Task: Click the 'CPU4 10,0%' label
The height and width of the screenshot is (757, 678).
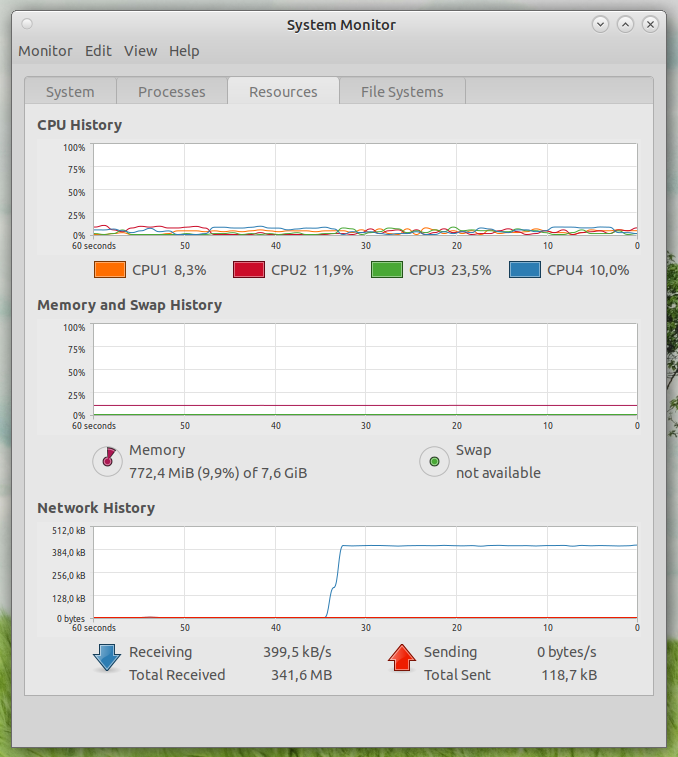Action: point(588,270)
